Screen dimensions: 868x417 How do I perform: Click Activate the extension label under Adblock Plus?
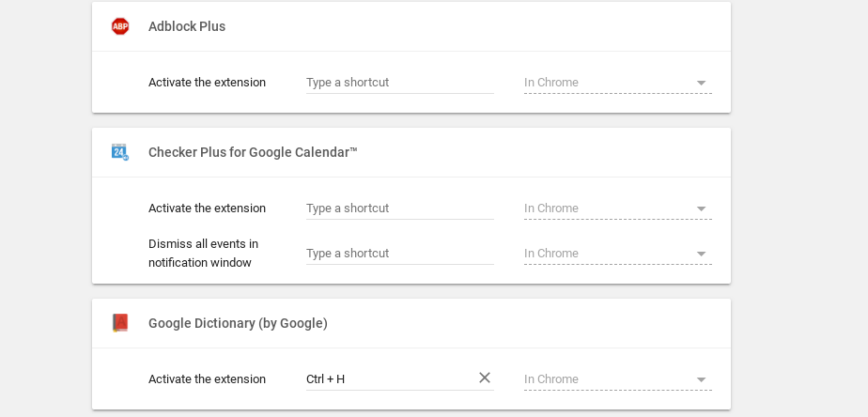pos(207,83)
